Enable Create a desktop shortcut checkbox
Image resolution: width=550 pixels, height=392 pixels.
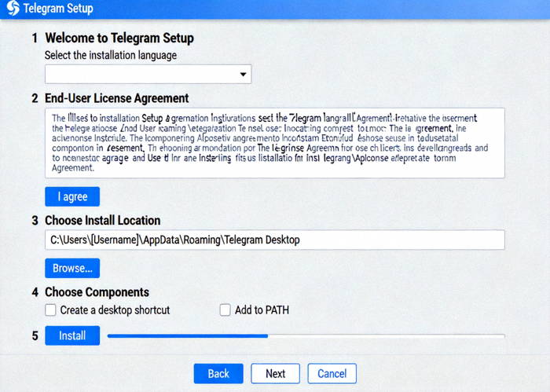coord(51,310)
